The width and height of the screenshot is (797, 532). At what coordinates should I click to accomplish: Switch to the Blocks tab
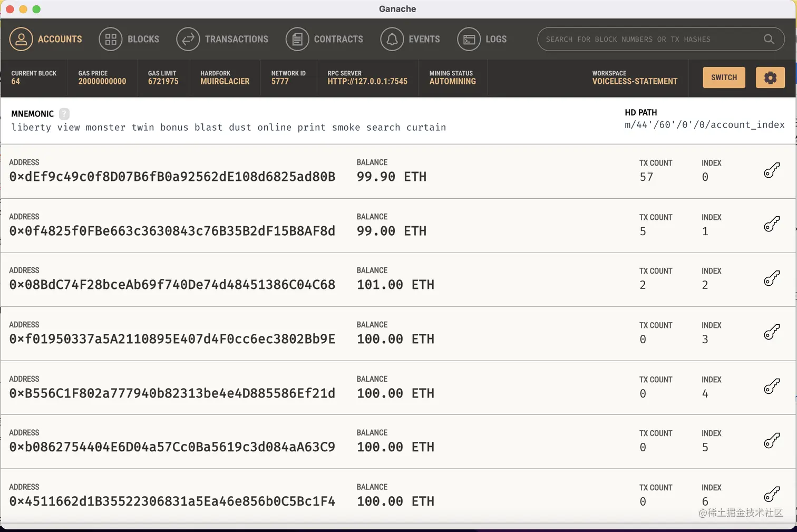coord(129,39)
